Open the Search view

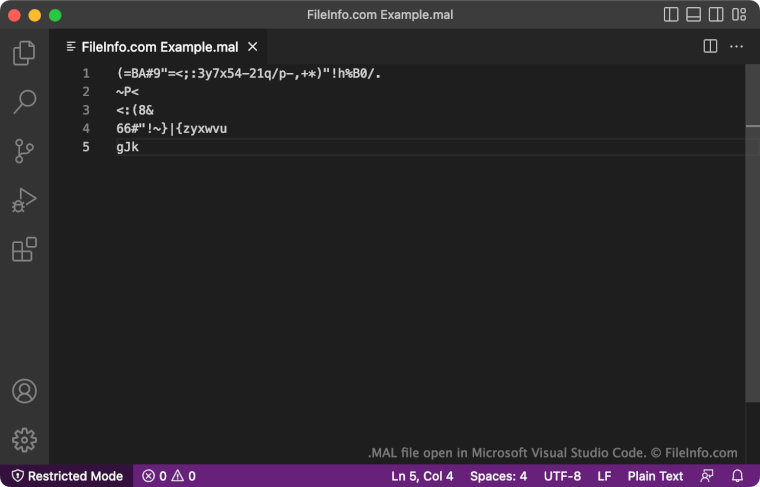tap(24, 102)
